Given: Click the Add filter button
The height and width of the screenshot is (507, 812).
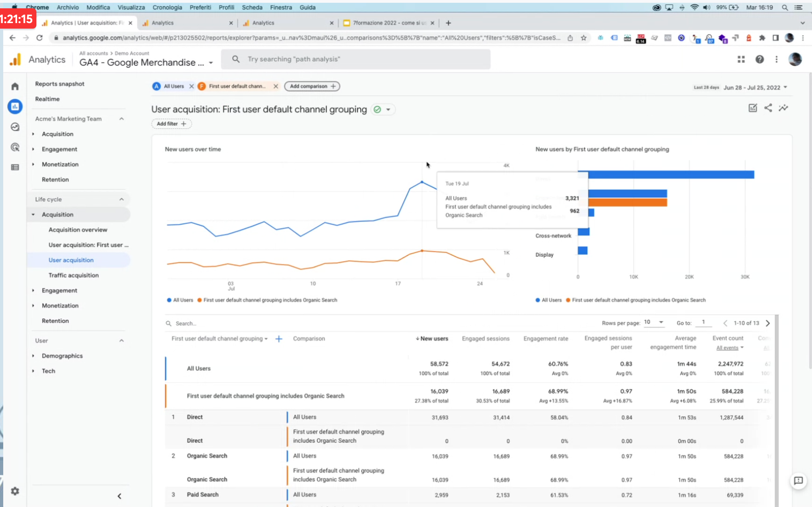Looking at the screenshot, I should click(x=171, y=124).
